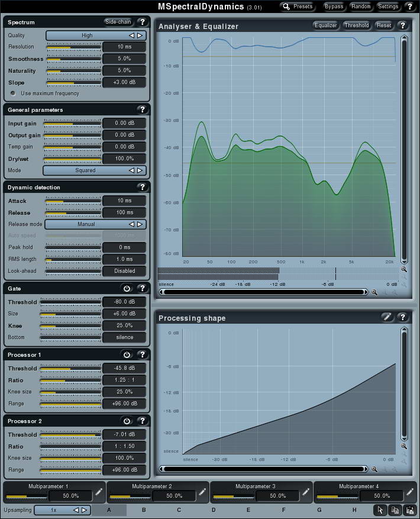The height and width of the screenshot is (519, 420).
Task: Click Processor 2 Threshold -7.01 dB field
Action: [124, 434]
